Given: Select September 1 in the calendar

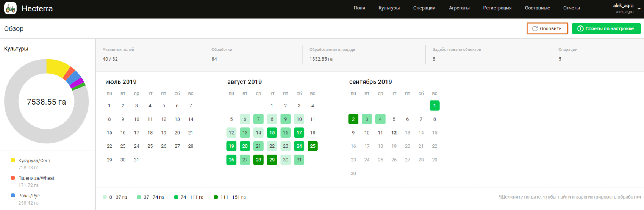Looking at the screenshot, I should pos(435,106).
